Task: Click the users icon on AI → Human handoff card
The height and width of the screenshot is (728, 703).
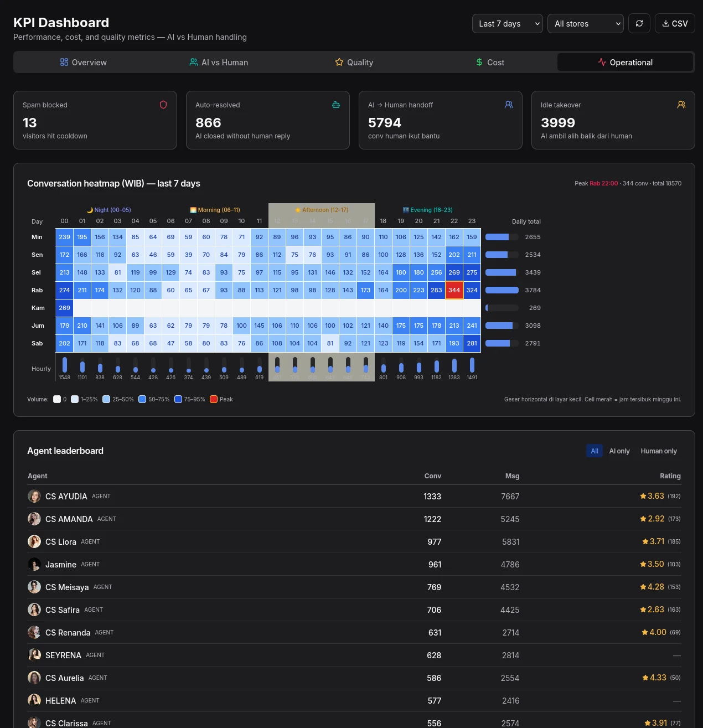Action: pos(509,105)
